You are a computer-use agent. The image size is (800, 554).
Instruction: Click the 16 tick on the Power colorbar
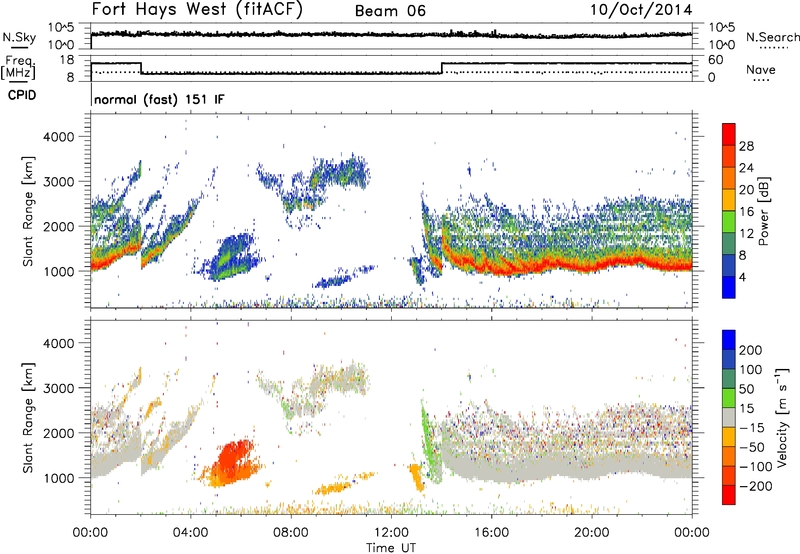[746, 212]
